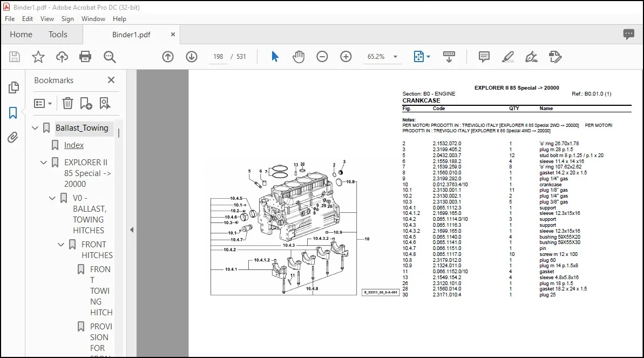644x358 pixels.
Task: Close the Binder1.pdf tab
Action: pyautogui.click(x=173, y=35)
